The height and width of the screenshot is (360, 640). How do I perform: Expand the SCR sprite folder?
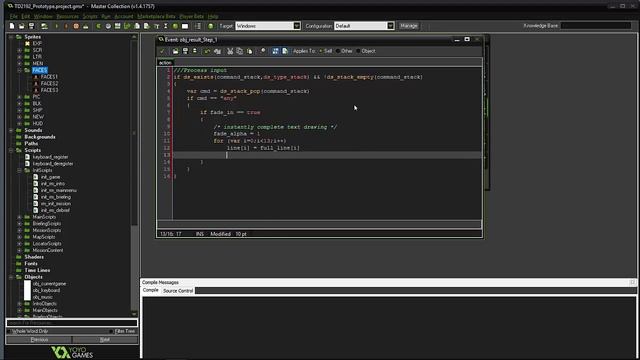(x=19, y=50)
